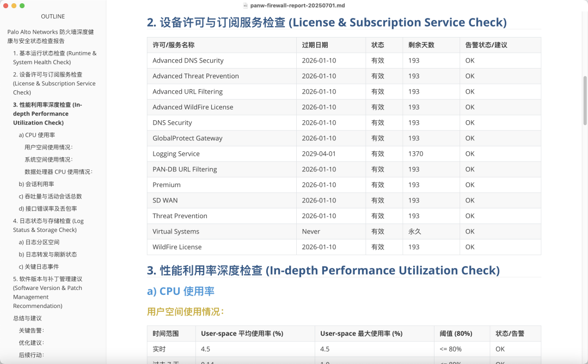
Task: Click the OUTLINE sidebar header
Action: coord(53,16)
